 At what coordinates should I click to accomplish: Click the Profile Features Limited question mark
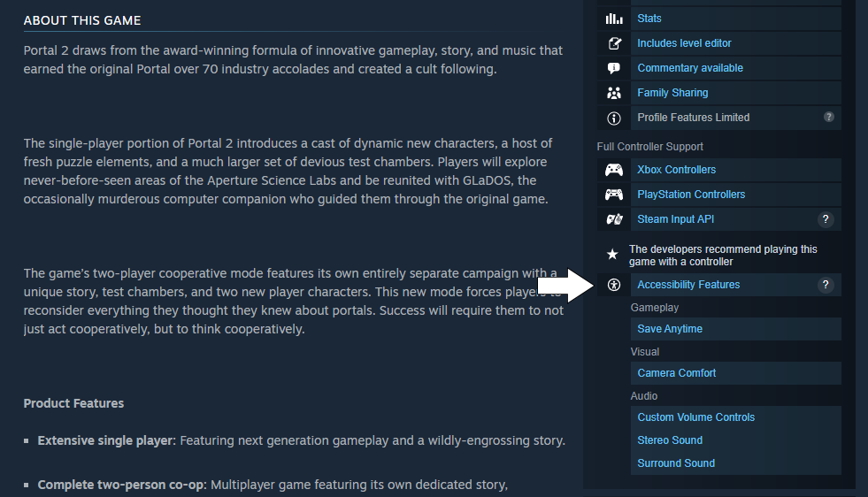coord(829,118)
